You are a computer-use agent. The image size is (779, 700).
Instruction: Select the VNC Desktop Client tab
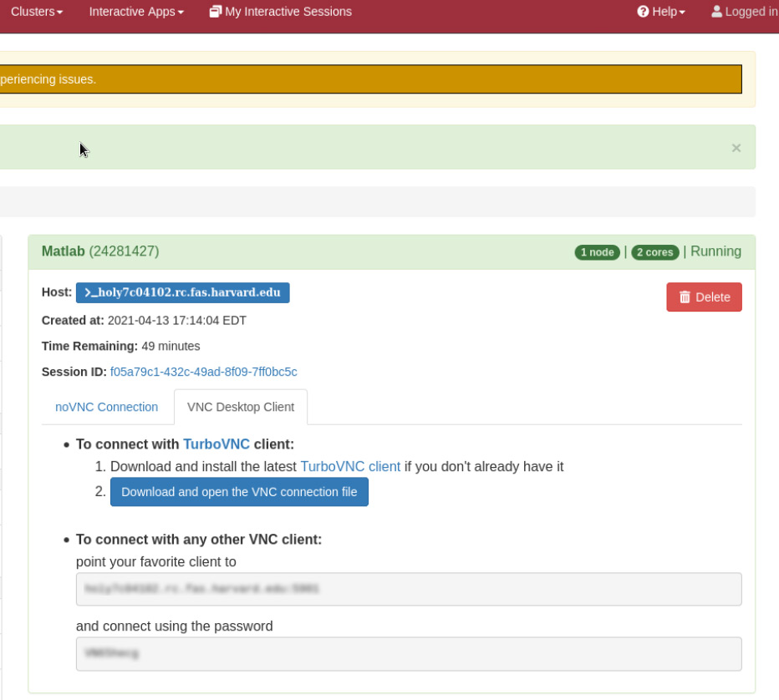tap(241, 407)
